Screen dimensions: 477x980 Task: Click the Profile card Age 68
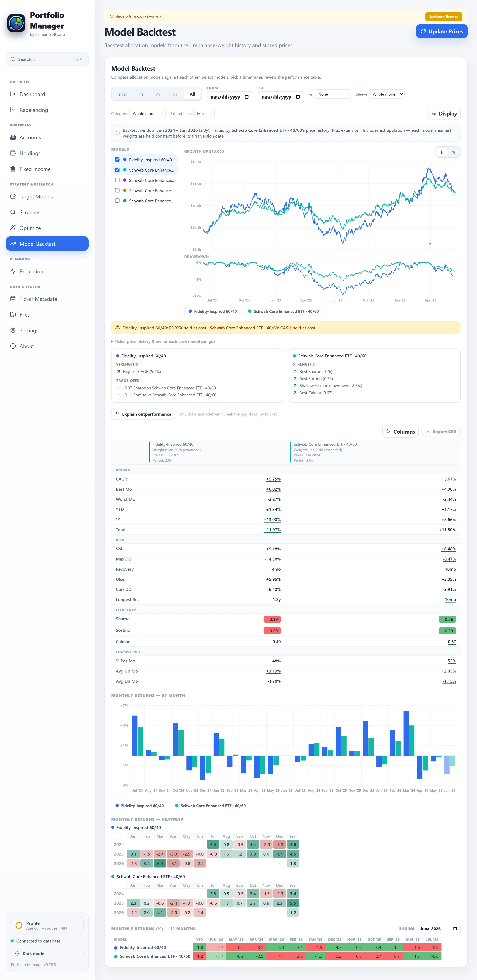[x=47, y=925]
